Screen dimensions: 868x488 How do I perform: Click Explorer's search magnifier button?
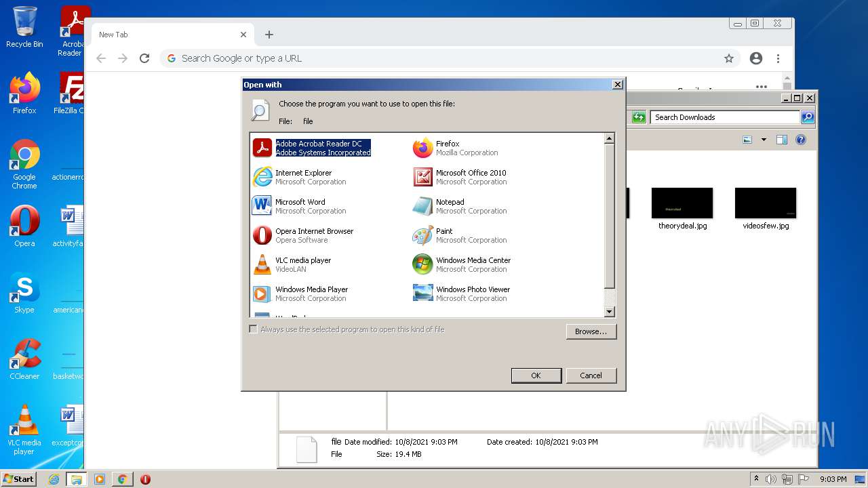click(x=807, y=117)
